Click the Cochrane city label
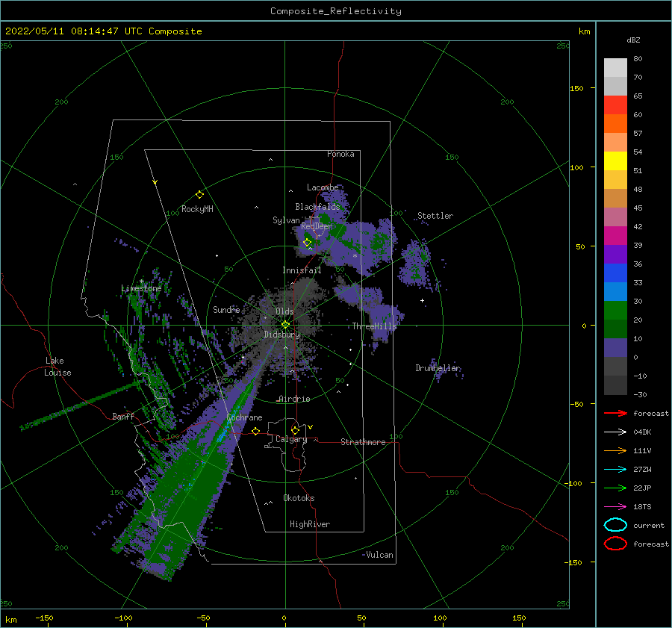This screenshot has height=628, width=672. (244, 417)
